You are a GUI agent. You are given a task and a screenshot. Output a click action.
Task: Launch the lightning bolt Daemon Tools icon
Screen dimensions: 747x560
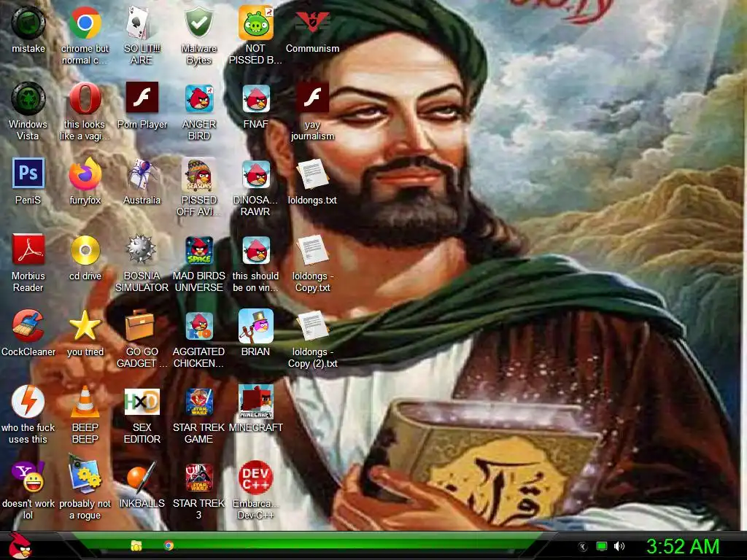click(x=28, y=402)
